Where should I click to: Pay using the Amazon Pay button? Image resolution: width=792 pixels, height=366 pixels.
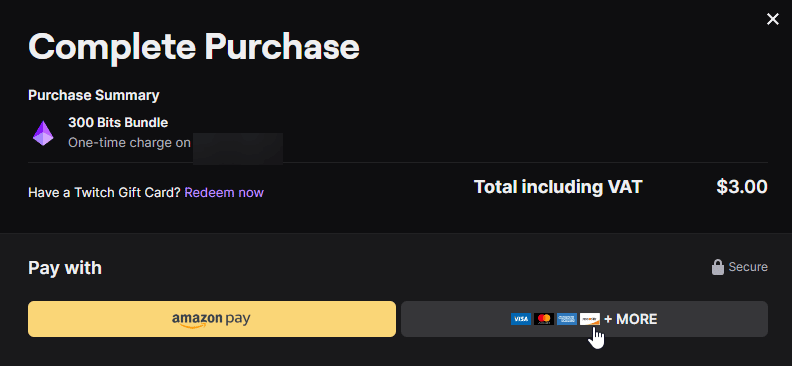point(212,319)
